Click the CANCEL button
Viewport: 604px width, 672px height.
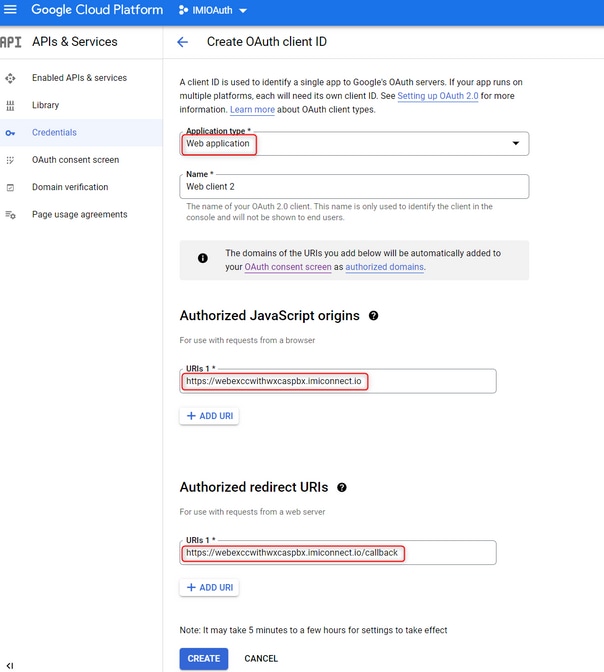point(261,659)
